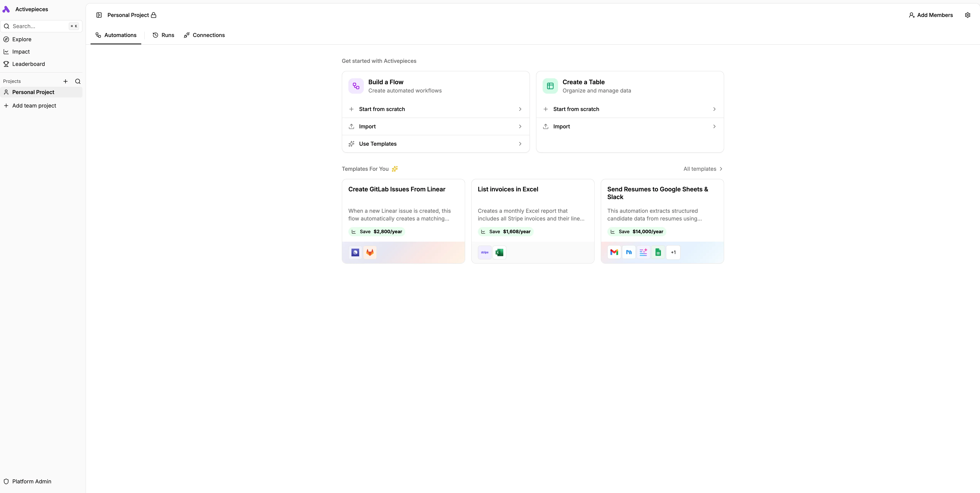Click the Excel app icon
Screen dimensions: 980x493
[x=499, y=253]
